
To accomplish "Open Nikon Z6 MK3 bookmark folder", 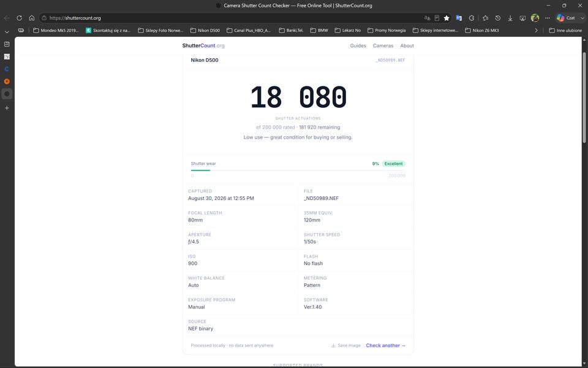I will tap(482, 31).
